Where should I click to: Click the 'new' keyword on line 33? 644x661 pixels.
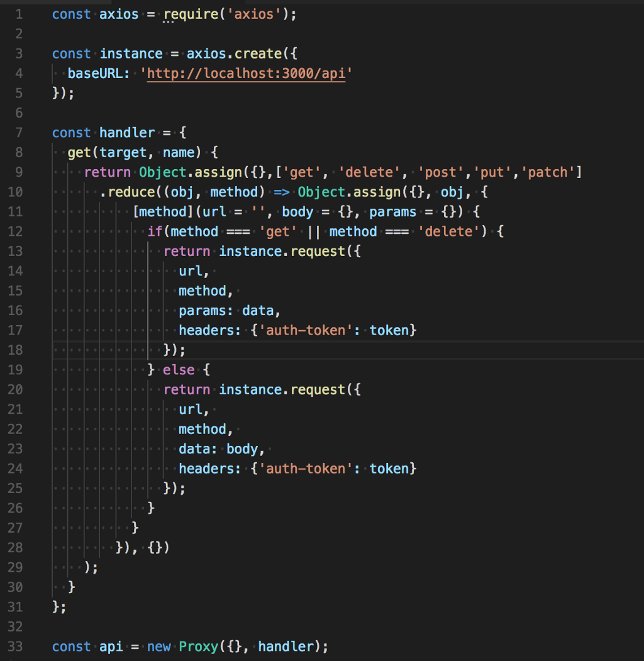click(158, 647)
